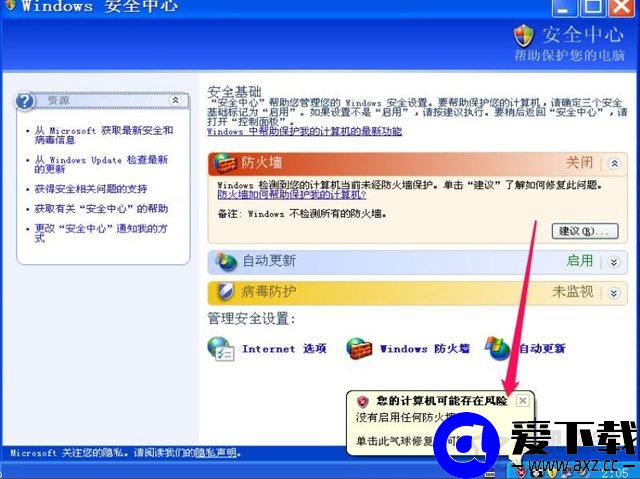The image size is (640, 479).
Task: Open link 获得安全相关问题的支持
Action: [x=91, y=189]
